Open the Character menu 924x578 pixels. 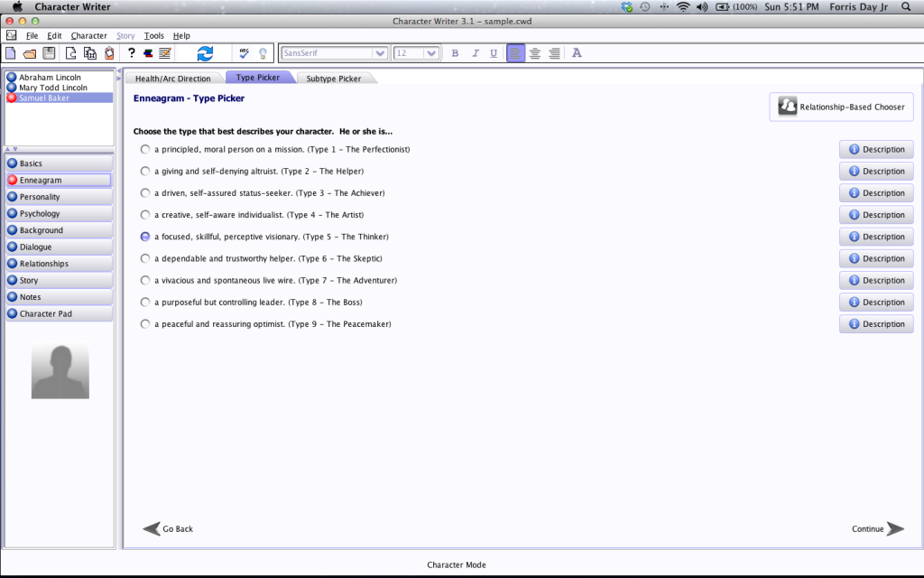tap(89, 35)
